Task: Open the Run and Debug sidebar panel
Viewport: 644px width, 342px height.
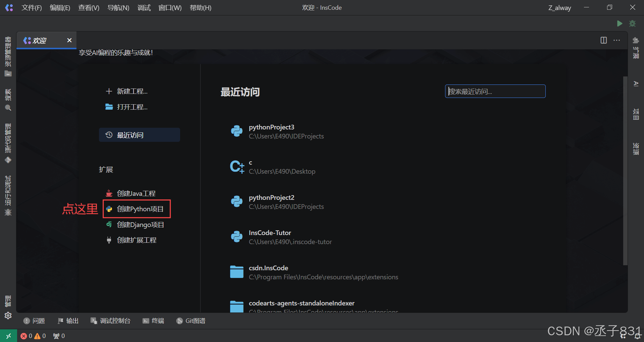Action: point(8,195)
